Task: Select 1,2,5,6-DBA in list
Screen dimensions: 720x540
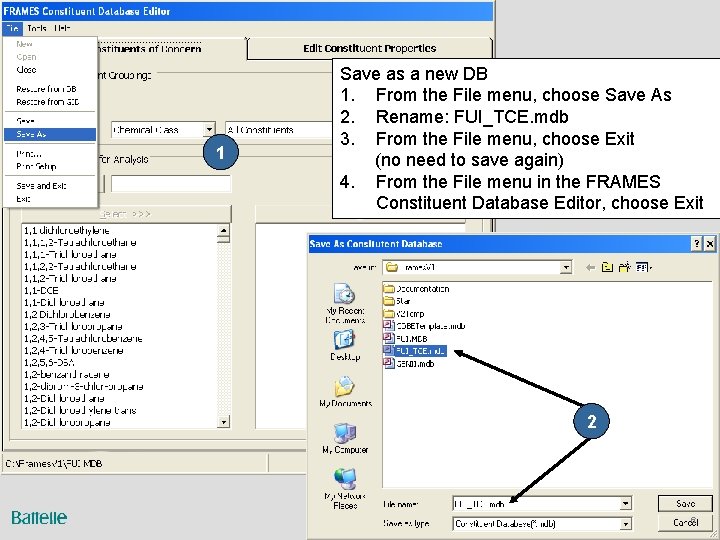Action: coord(49,362)
